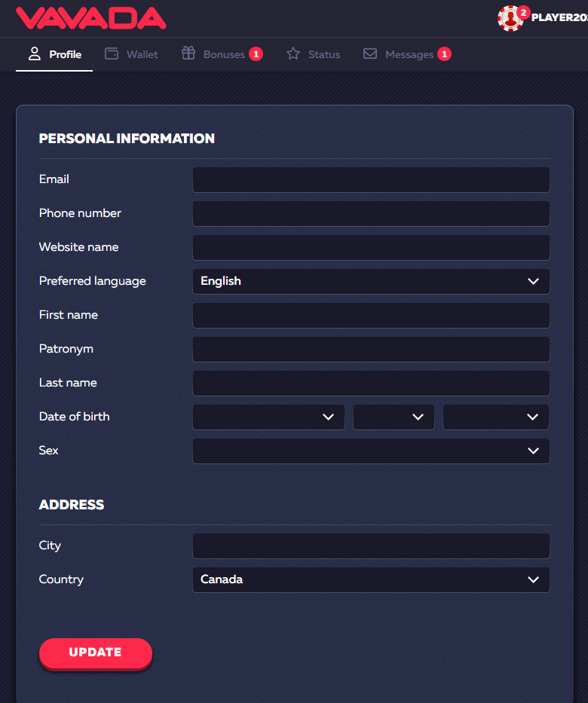Image resolution: width=588 pixels, height=703 pixels.
Task: Click the Profile person icon
Action: pyautogui.click(x=34, y=54)
